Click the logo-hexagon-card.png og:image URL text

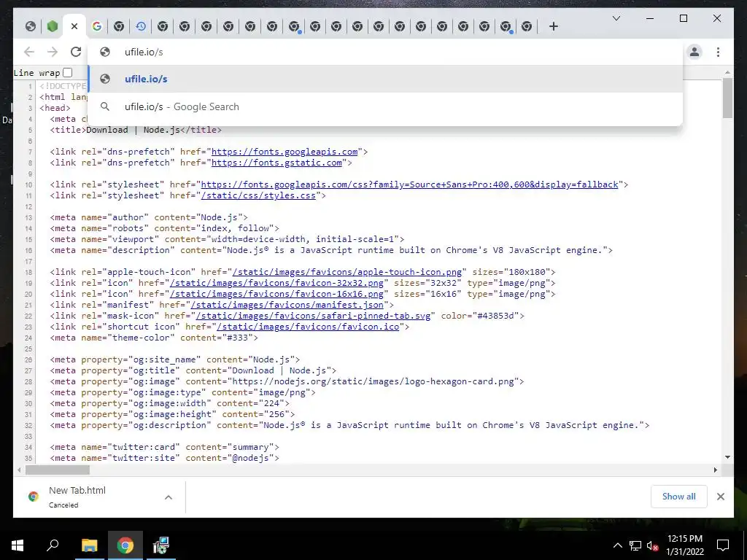pyautogui.click(x=373, y=382)
